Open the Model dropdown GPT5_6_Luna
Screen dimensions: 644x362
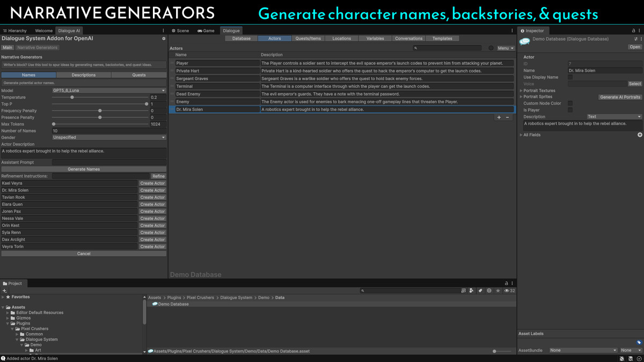click(109, 91)
